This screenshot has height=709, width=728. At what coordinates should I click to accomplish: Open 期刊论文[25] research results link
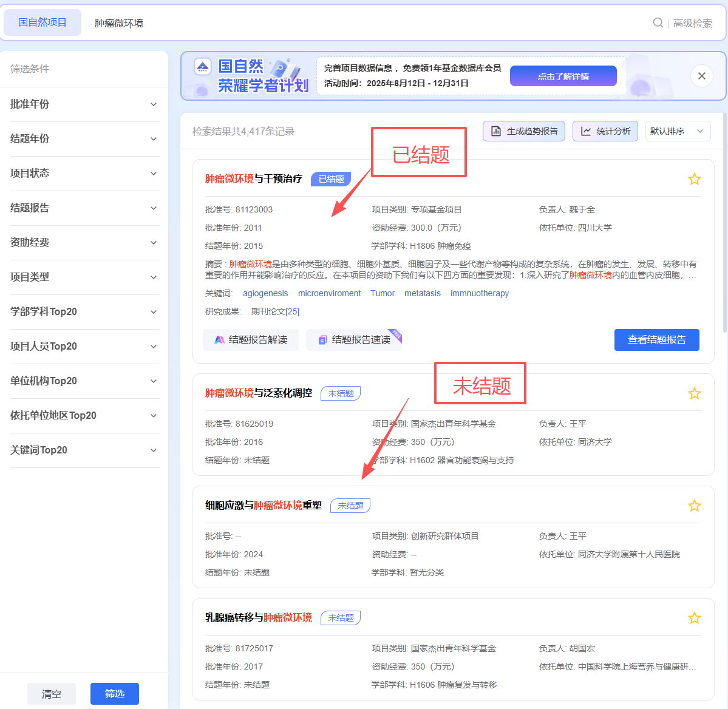[275, 311]
